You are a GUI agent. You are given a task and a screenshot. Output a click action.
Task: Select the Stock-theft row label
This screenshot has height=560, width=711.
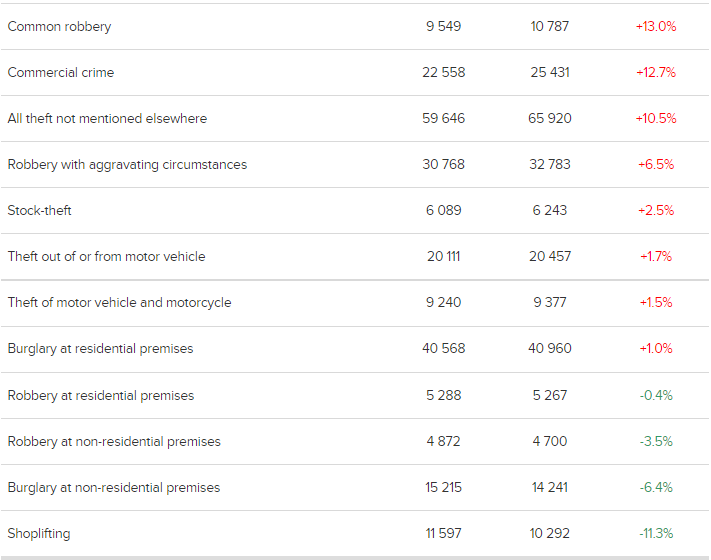39,210
